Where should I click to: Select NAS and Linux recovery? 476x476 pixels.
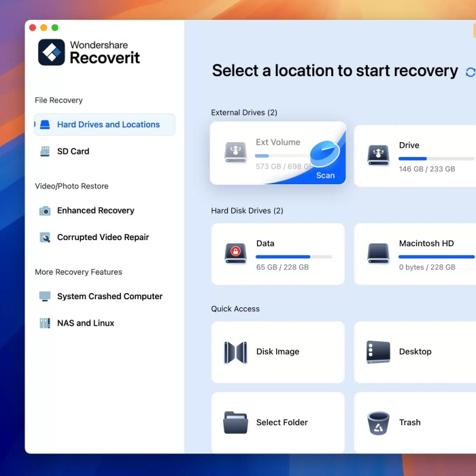[x=105, y=323]
